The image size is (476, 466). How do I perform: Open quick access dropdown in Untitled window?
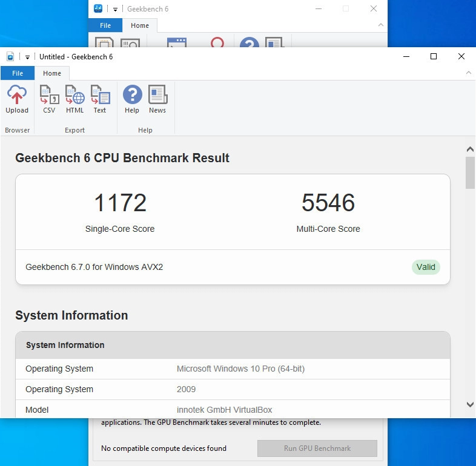27,57
